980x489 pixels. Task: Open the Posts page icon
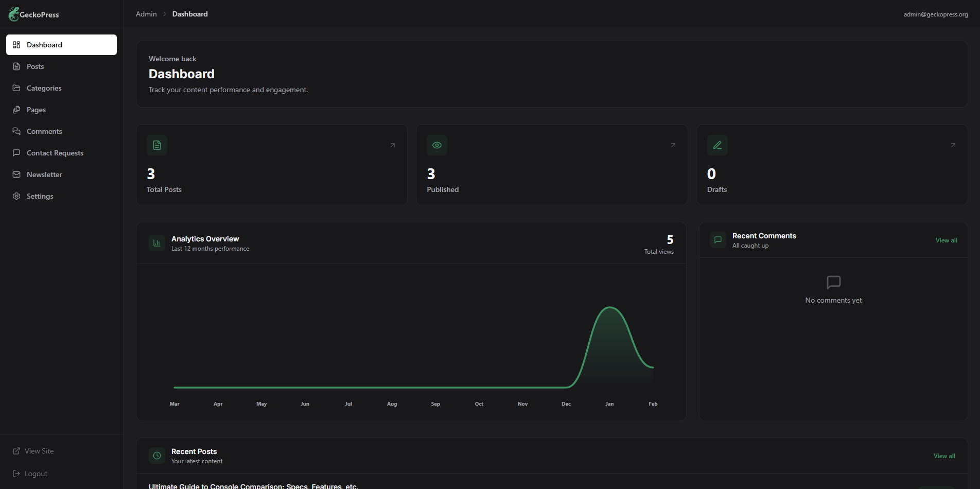pos(16,66)
